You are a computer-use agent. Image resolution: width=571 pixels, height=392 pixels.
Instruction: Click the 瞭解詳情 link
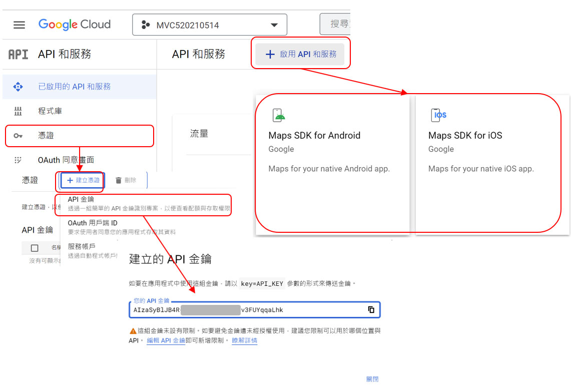tap(244, 340)
